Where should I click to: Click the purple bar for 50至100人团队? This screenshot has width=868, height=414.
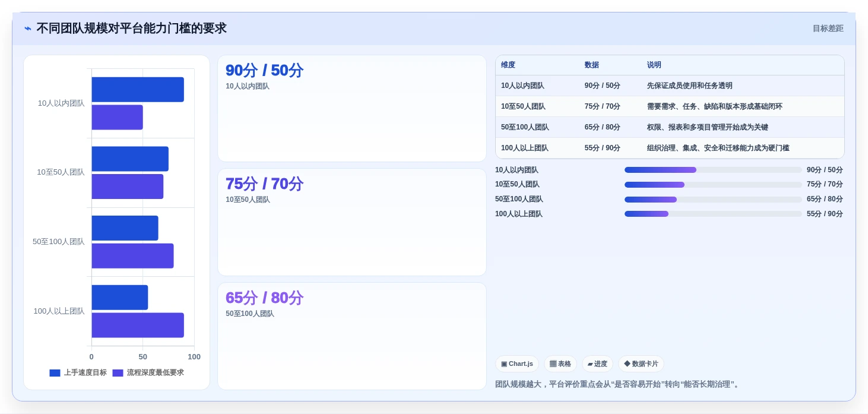(132, 256)
